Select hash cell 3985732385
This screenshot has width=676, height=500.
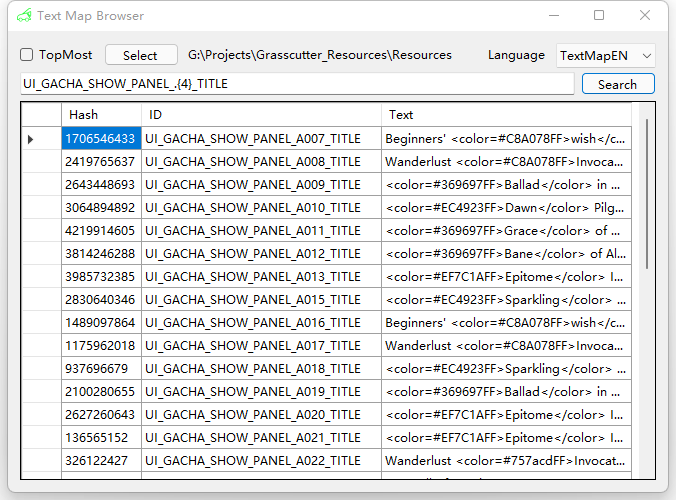[x=100, y=276]
